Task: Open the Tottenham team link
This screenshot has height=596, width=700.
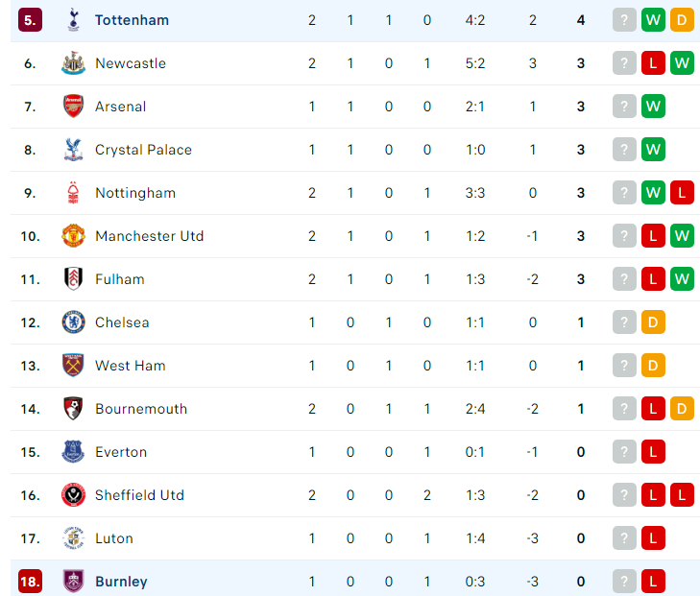Action: tap(132, 20)
